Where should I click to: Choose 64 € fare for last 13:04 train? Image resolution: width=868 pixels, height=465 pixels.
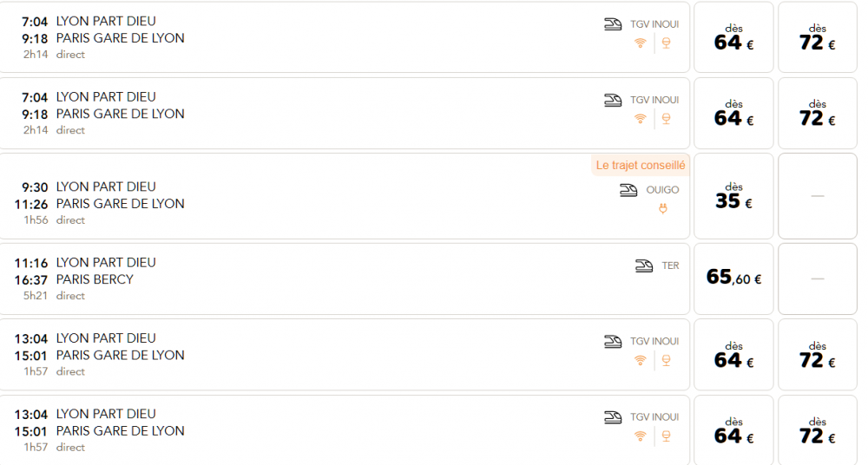733,430
